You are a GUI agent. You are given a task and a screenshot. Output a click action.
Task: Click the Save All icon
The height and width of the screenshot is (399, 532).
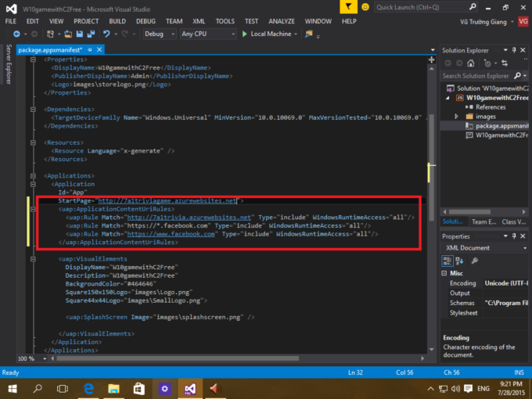(91, 34)
